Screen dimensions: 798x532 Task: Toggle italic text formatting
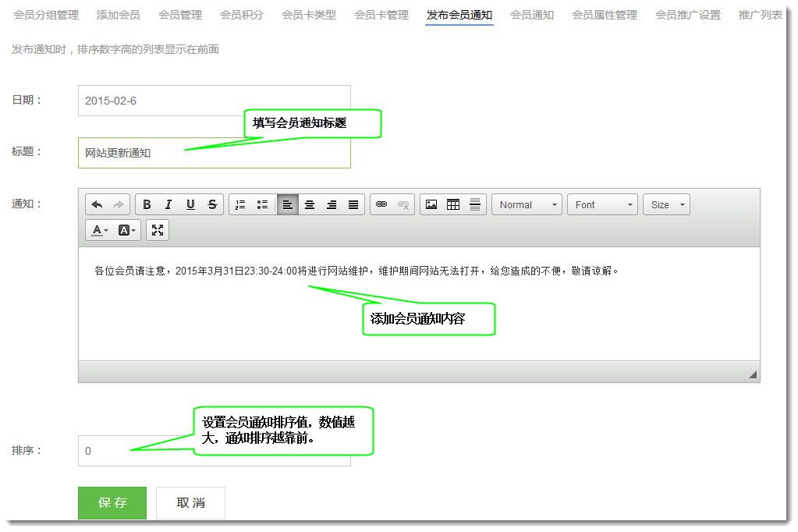click(x=168, y=204)
